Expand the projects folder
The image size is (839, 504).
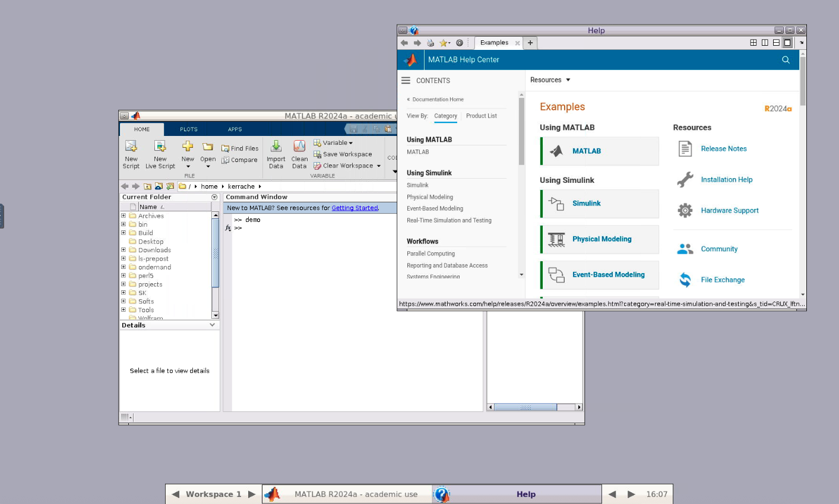click(124, 284)
